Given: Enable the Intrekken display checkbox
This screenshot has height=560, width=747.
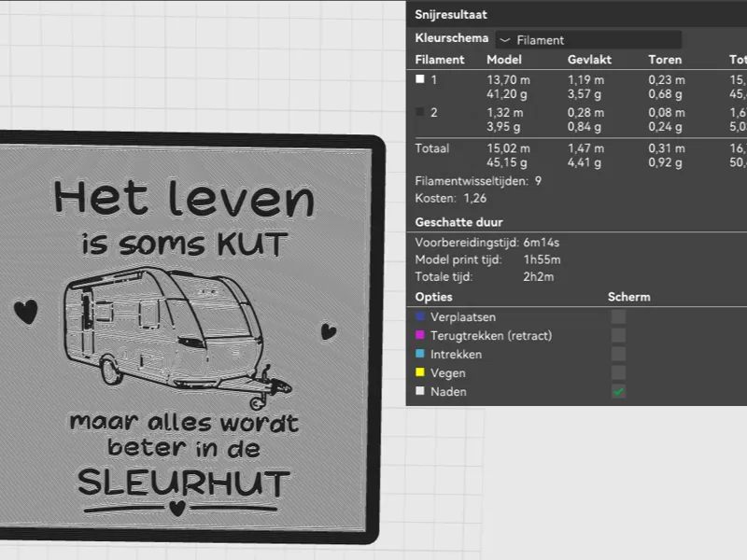Looking at the screenshot, I should click(618, 354).
